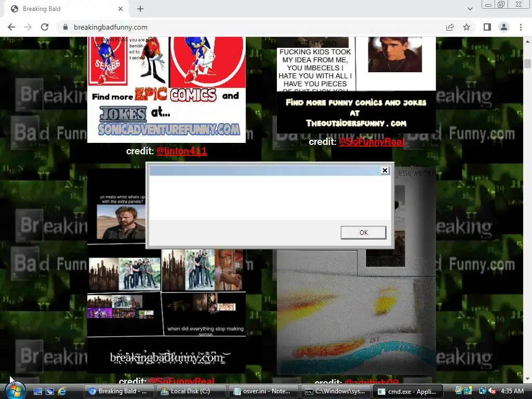Close the blank dialog with its X button
This screenshot has height=399, width=532.
(x=385, y=170)
